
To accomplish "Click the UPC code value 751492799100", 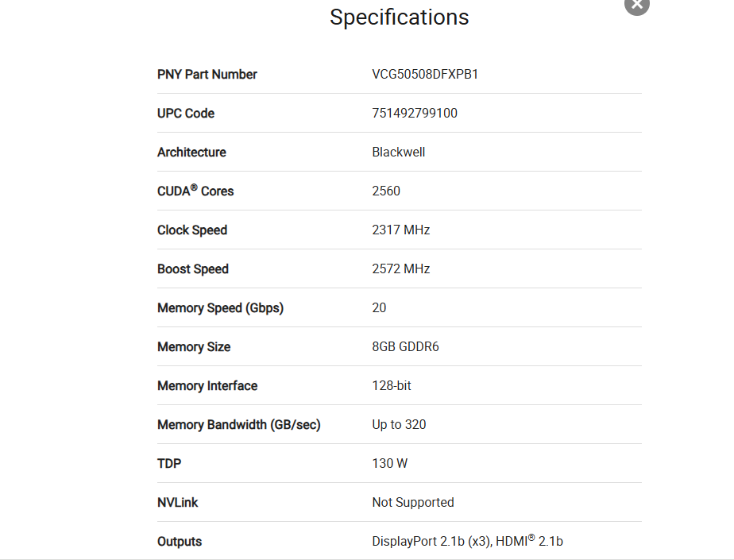I will [x=415, y=114].
